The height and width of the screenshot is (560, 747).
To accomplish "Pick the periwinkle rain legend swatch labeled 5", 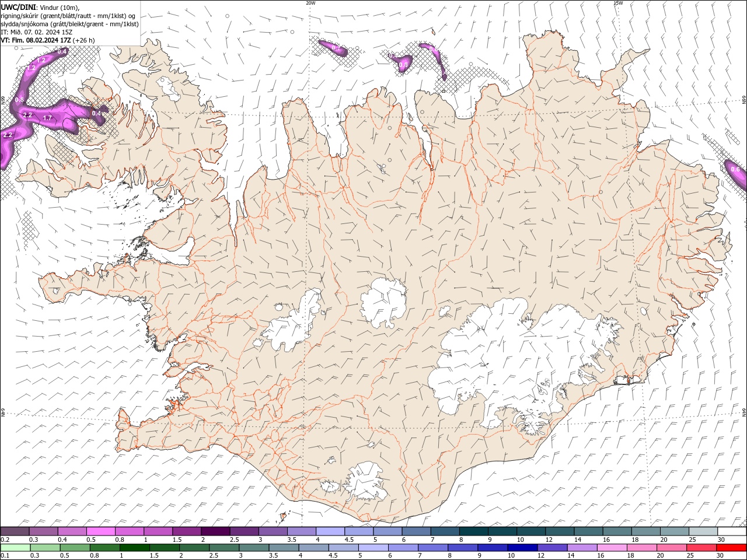I will (373, 548).
